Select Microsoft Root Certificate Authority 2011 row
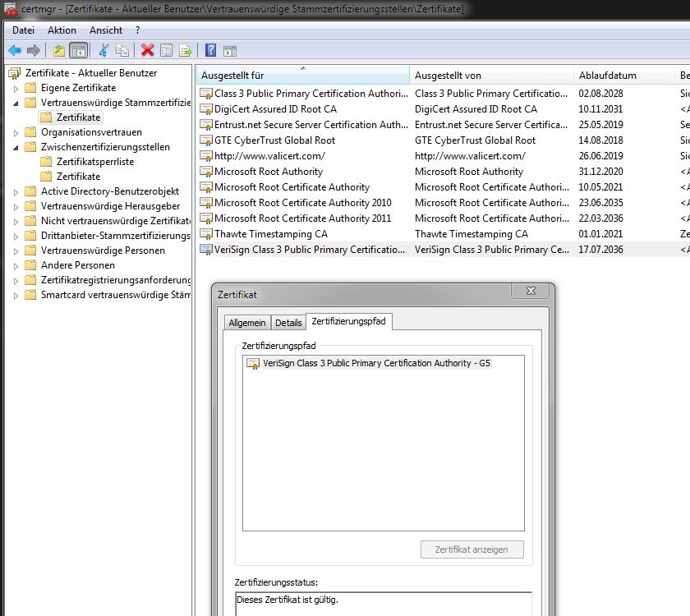 (x=443, y=218)
